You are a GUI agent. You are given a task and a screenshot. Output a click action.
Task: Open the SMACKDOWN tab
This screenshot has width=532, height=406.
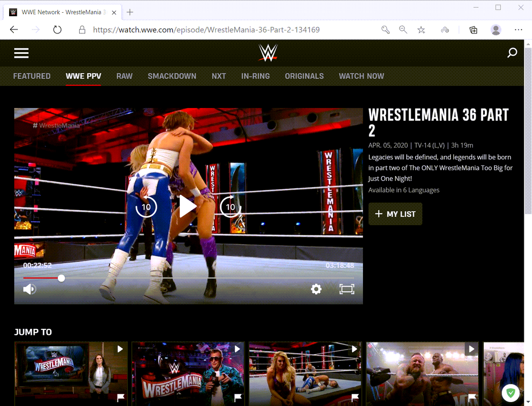pos(172,76)
